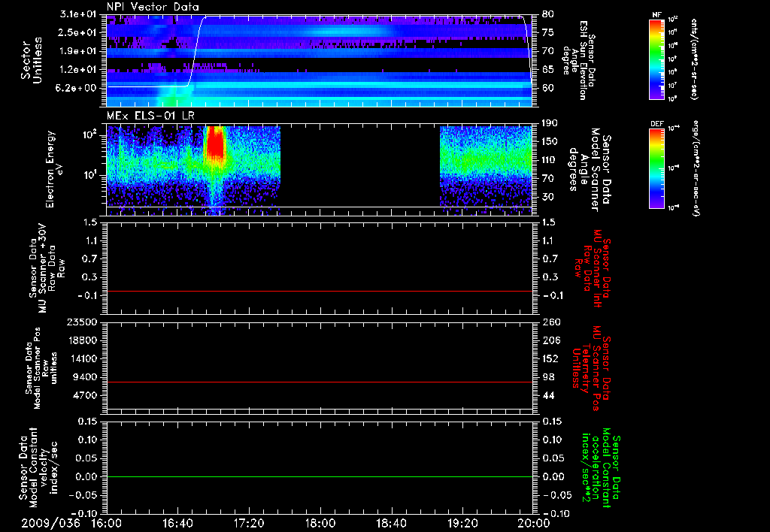Screen dimensions: 770x532
Task: Click the '206' telemetry tick value
Action: [550, 340]
